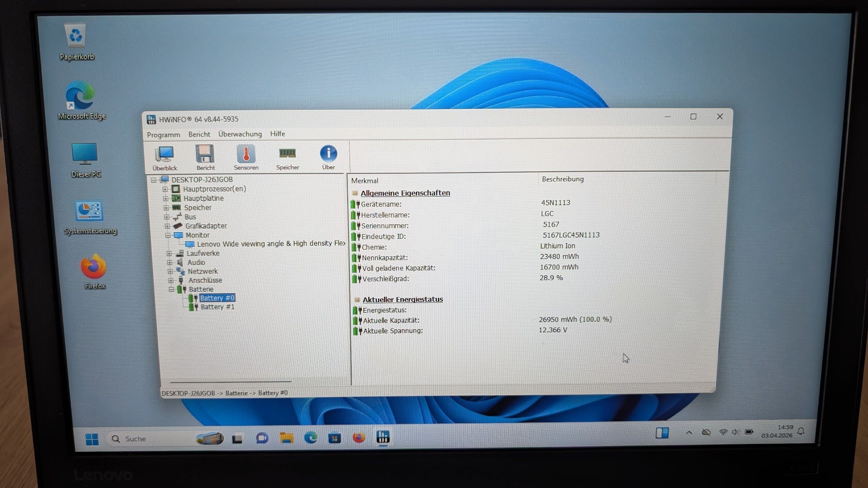The image size is (868, 488).
Task: Expand the Hauptprozessor(en) node
Action: 165,189
